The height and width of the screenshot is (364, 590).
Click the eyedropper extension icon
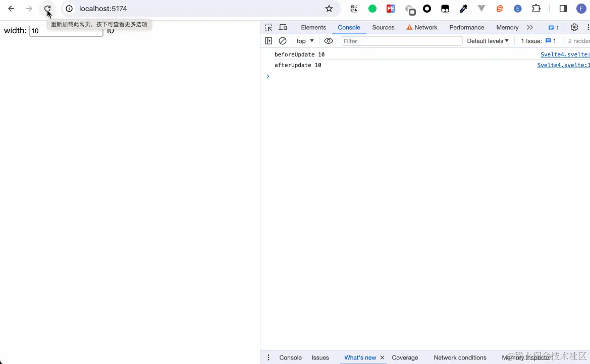click(x=463, y=8)
